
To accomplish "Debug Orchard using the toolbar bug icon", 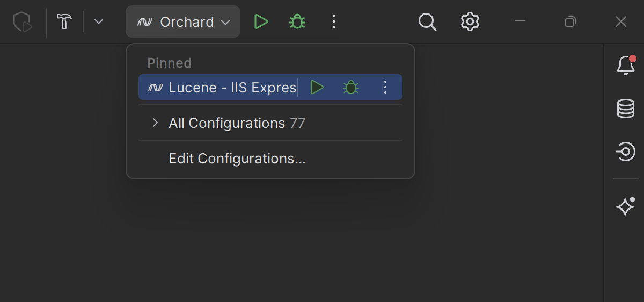I will tap(297, 22).
